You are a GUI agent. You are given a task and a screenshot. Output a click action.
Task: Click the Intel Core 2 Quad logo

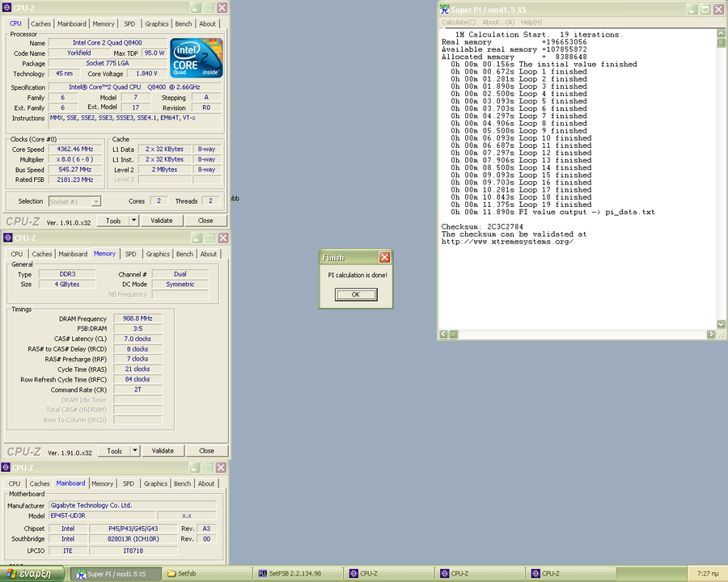tap(197, 57)
